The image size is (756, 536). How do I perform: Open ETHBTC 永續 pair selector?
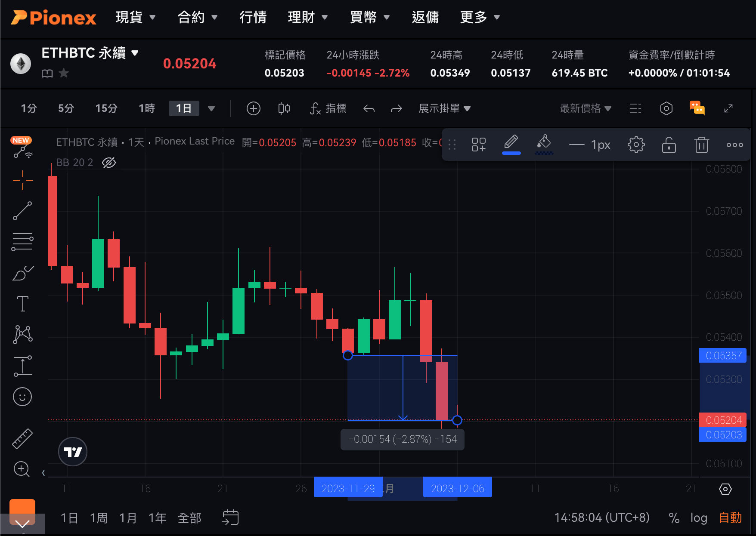[x=90, y=53]
